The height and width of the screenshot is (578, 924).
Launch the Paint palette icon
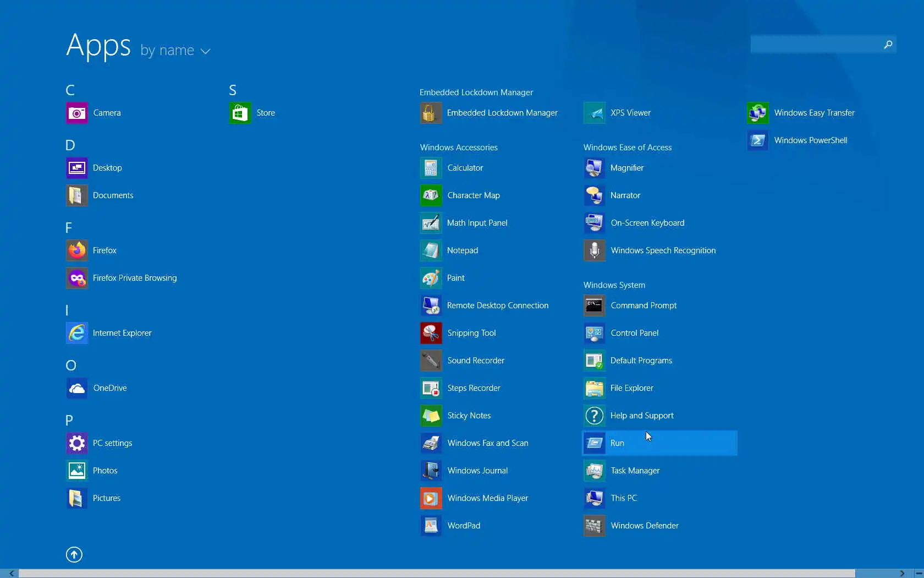[x=431, y=278]
